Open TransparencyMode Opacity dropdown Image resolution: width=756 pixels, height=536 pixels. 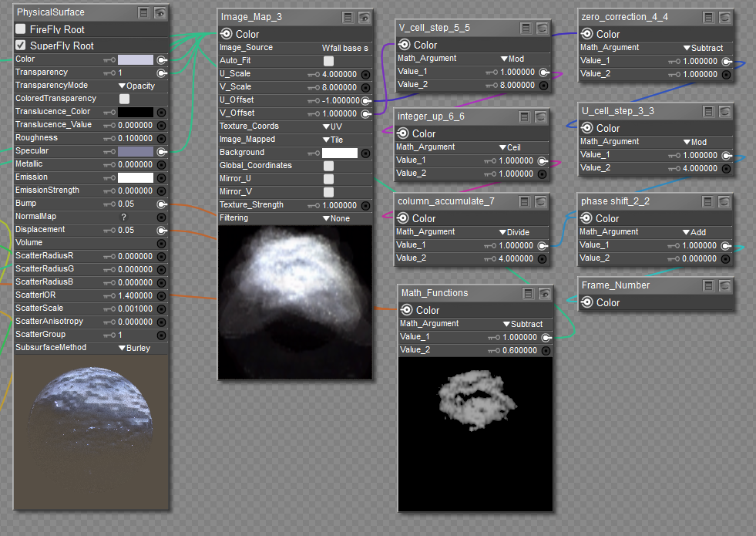pyautogui.click(x=137, y=86)
